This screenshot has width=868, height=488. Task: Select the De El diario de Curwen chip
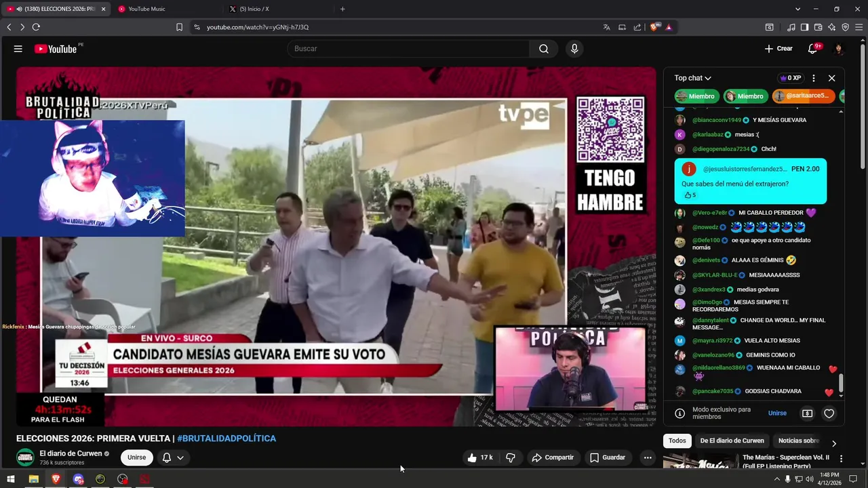(732, 441)
